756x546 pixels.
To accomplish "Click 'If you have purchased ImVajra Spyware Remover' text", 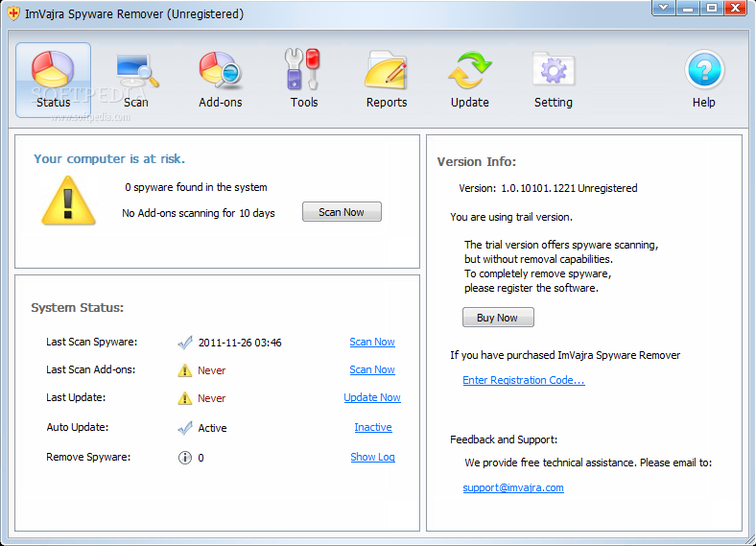I will tap(565, 355).
